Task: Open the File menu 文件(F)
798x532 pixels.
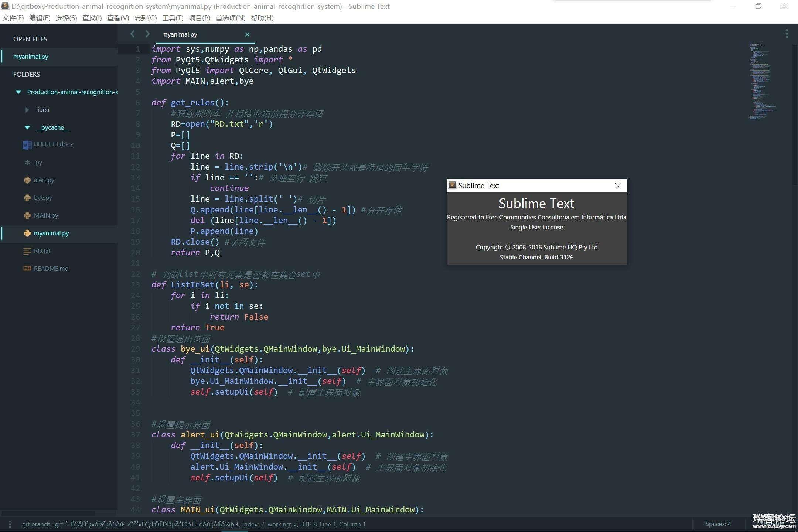Action: point(13,18)
